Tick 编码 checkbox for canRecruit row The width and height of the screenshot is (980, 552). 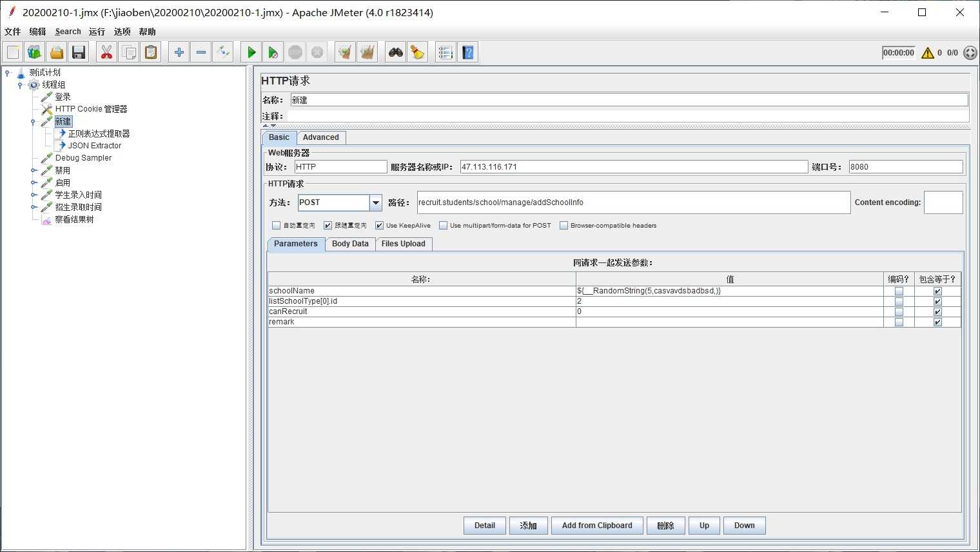point(899,312)
